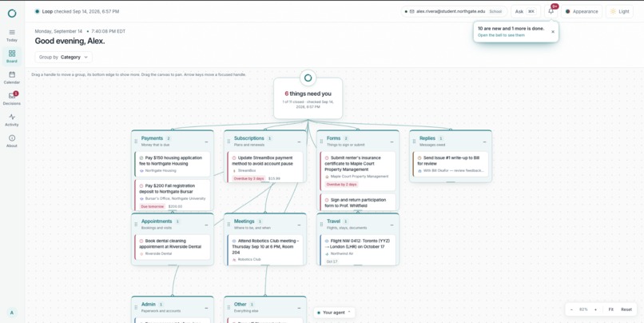Click the circle logo atop the summary node

coord(308,78)
